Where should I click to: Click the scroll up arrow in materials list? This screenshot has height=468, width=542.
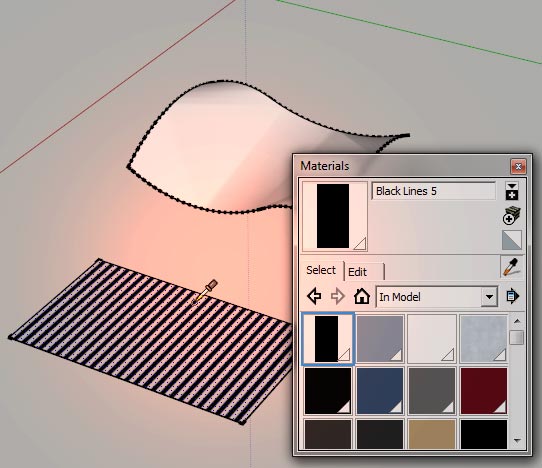pyautogui.click(x=517, y=321)
